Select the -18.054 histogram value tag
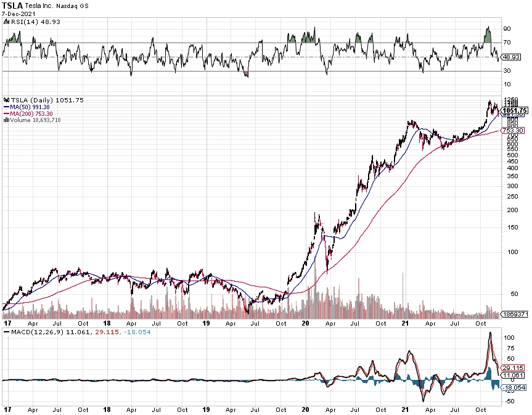The width and height of the screenshot is (532, 415). point(514,387)
